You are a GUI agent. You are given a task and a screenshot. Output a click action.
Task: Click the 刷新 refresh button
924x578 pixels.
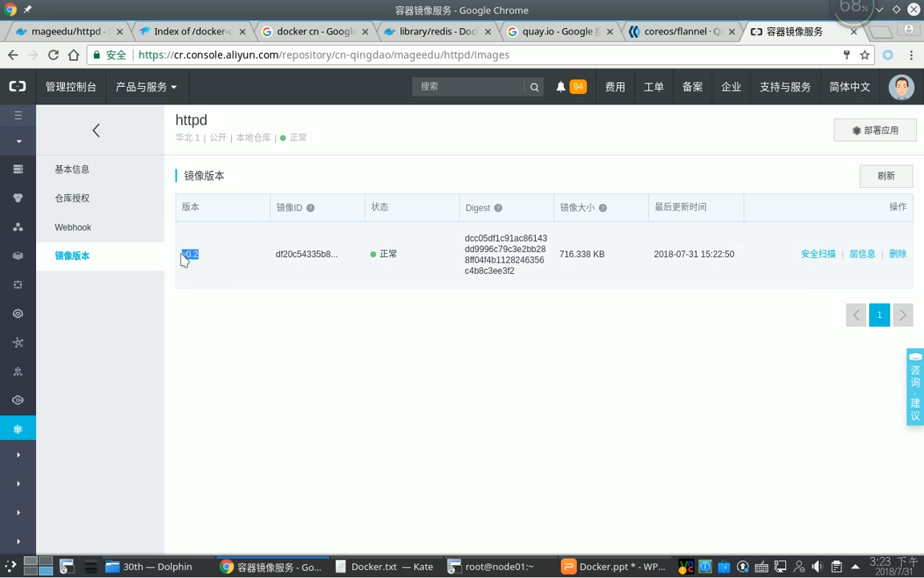point(886,176)
